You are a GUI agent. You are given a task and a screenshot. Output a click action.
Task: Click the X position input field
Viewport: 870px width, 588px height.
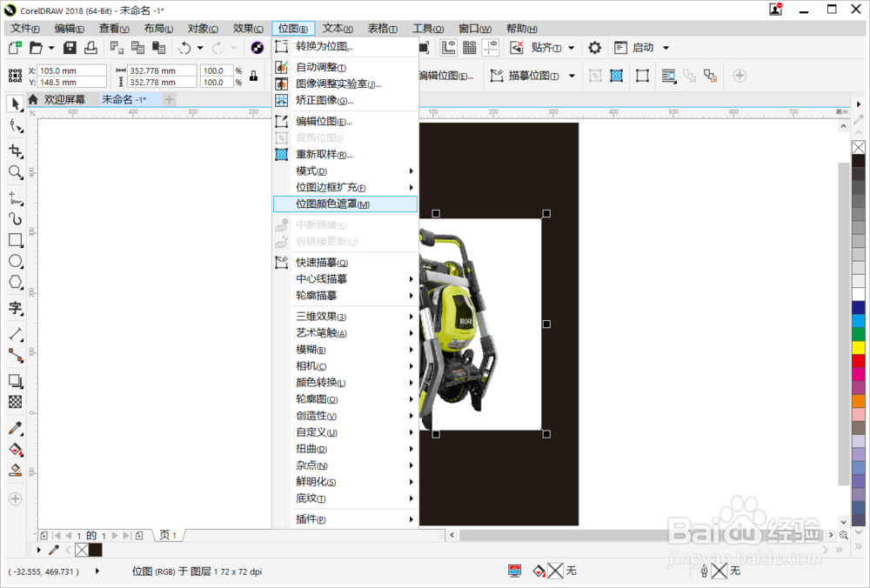point(72,70)
